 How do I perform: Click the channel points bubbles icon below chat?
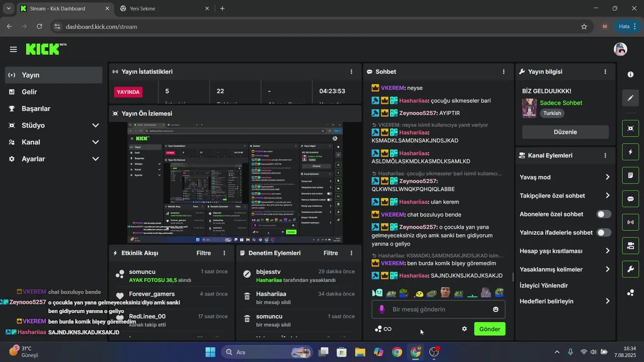pos(378,329)
